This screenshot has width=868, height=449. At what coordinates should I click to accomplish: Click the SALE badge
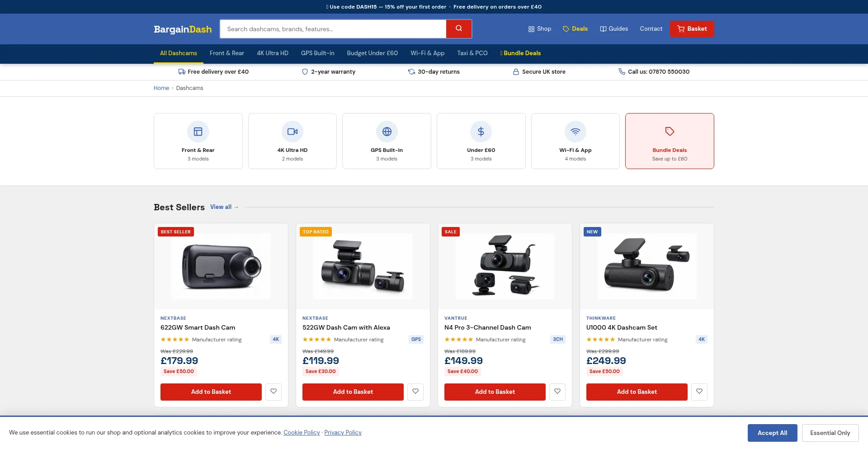pyautogui.click(x=451, y=232)
